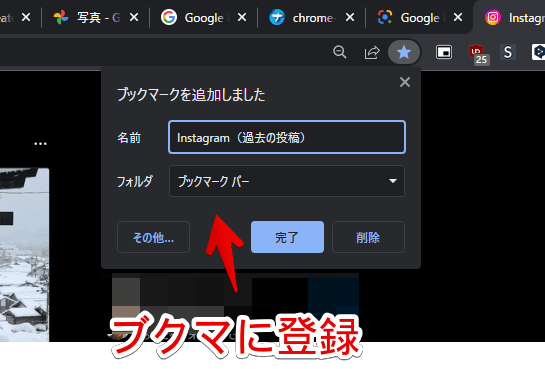Click the zoom magnifier icon in address bar

point(340,52)
